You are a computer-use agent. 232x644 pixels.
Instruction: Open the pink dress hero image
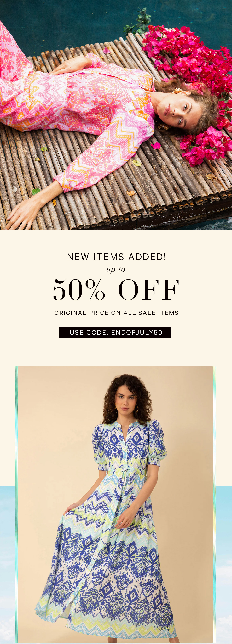(x=116, y=115)
